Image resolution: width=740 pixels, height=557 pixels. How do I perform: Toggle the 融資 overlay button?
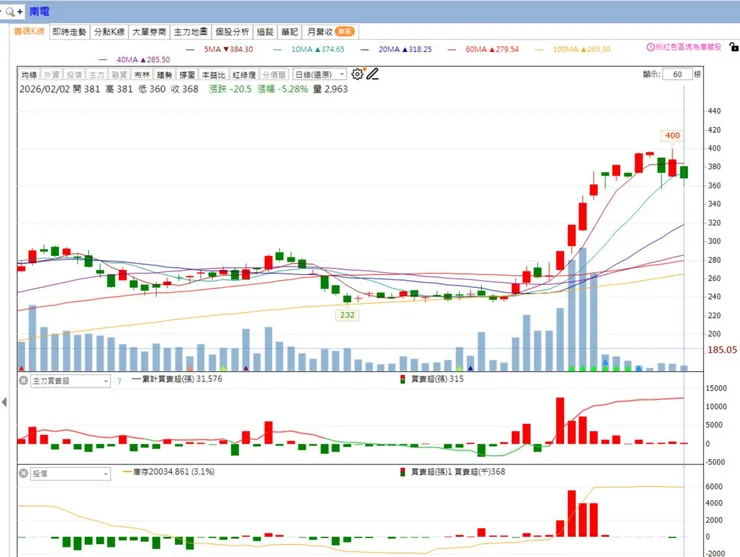(119, 75)
